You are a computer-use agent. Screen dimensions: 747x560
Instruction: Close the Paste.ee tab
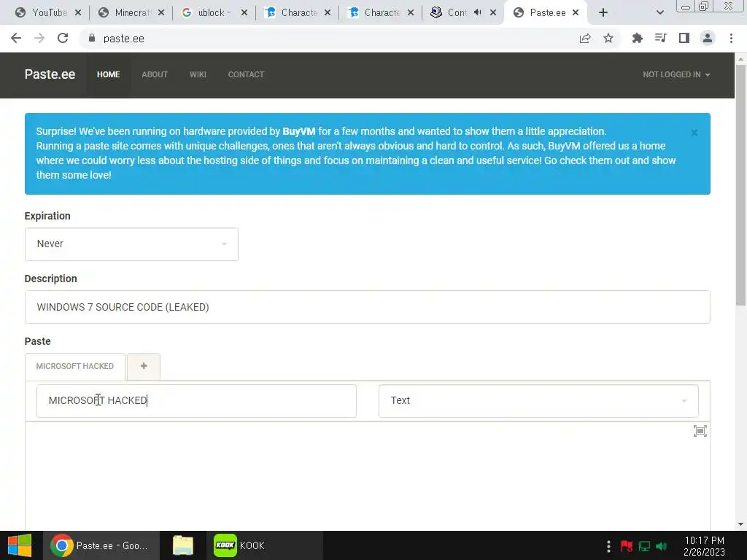click(576, 12)
